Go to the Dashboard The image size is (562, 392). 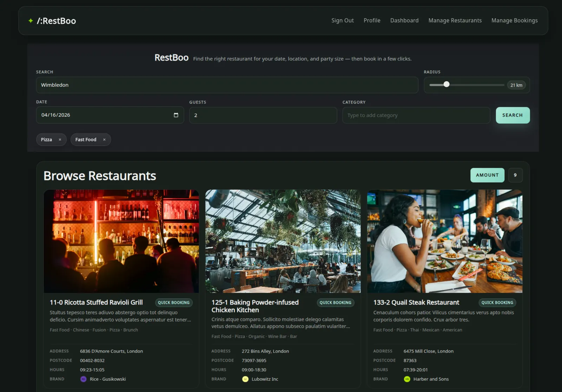click(404, 20)
